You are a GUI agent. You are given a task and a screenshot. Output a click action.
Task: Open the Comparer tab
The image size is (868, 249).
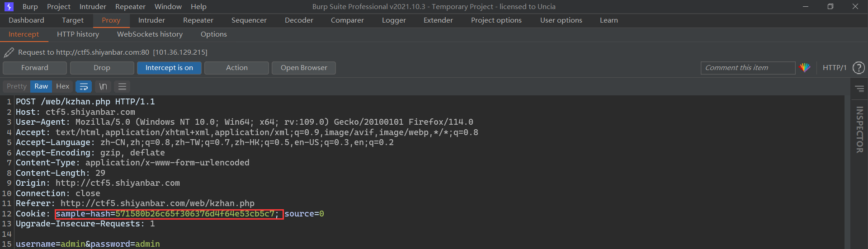[347, 20]
